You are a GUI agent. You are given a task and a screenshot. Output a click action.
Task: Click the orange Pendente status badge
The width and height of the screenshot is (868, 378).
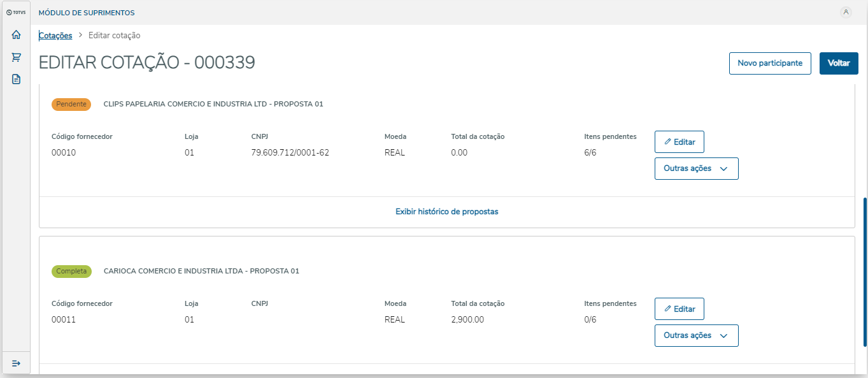71,104
